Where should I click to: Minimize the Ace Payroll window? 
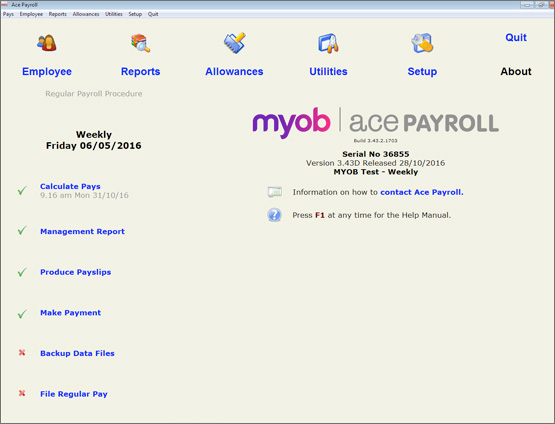527,5
